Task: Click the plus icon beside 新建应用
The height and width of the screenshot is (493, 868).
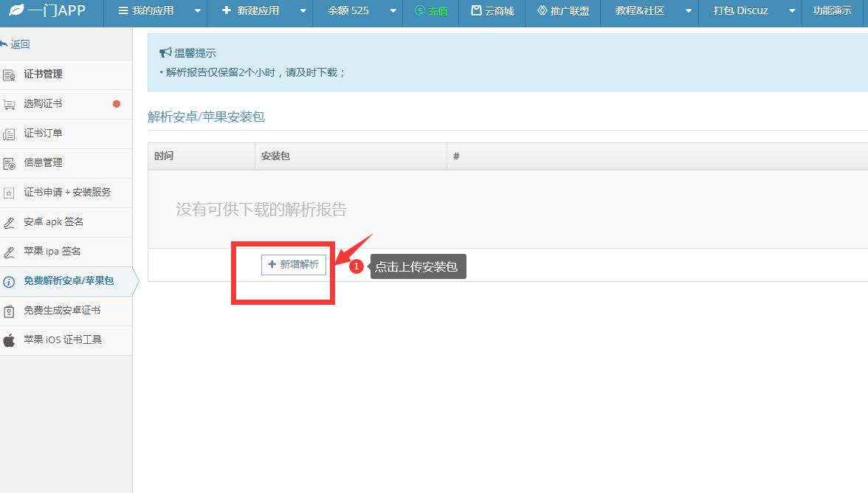Action: [226, 10]
